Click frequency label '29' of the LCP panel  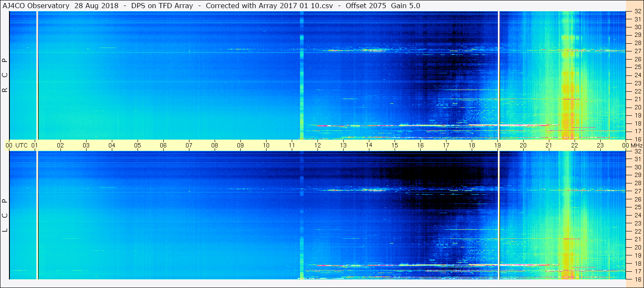point(638,175)
